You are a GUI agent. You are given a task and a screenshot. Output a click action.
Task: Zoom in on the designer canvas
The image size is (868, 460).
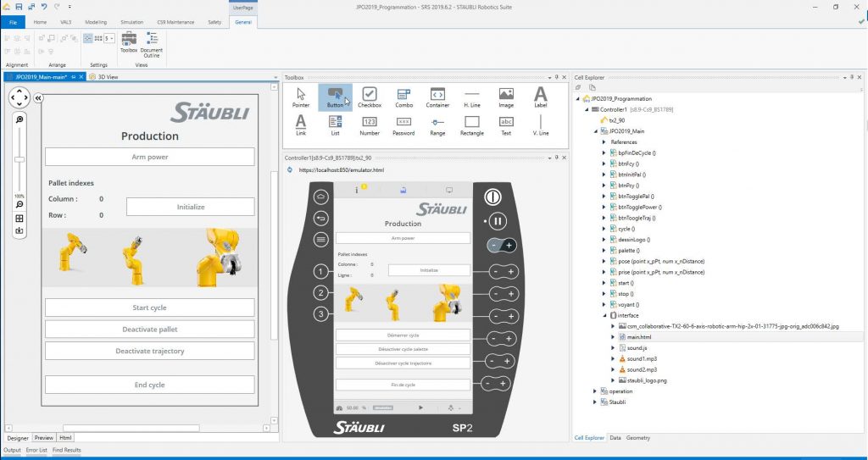click(x=19, y=119)
